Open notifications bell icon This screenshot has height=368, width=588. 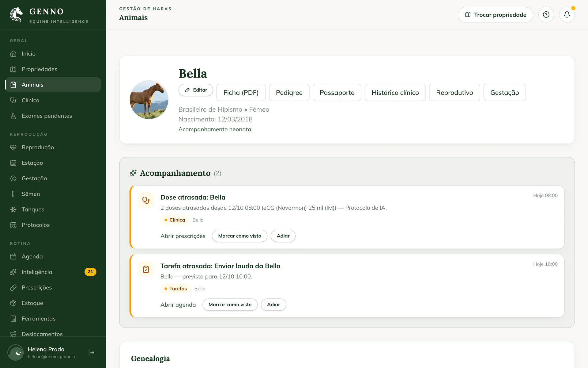pos(567,14)
